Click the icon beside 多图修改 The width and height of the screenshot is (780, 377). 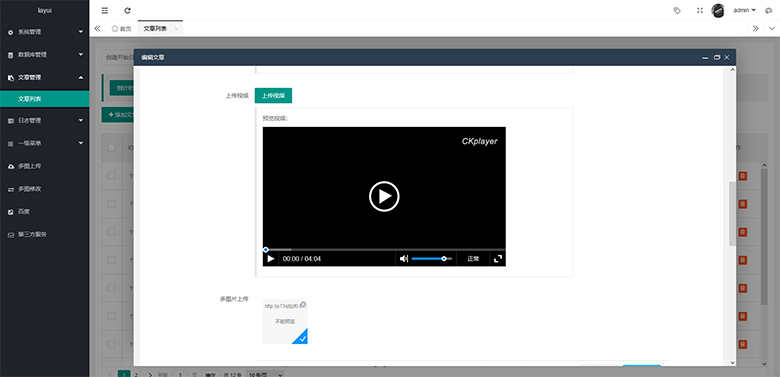point(11,189)
